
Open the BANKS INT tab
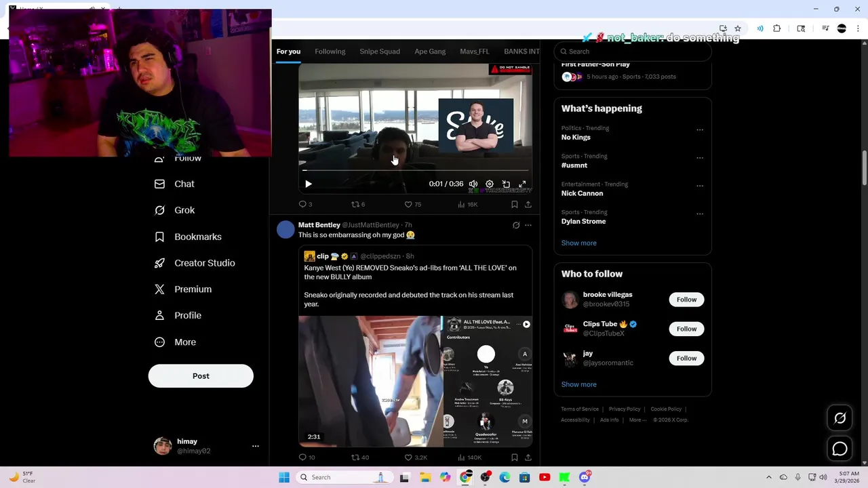(x=521, y=52)
